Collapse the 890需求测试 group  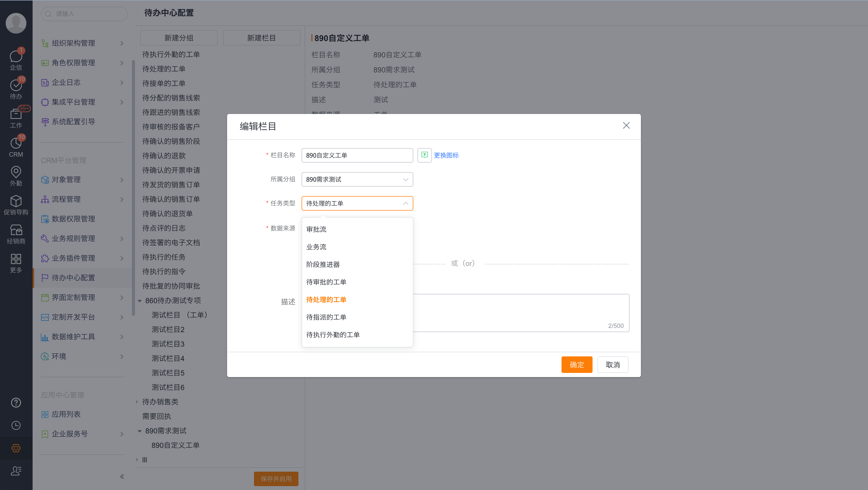[x=139, y=431]
